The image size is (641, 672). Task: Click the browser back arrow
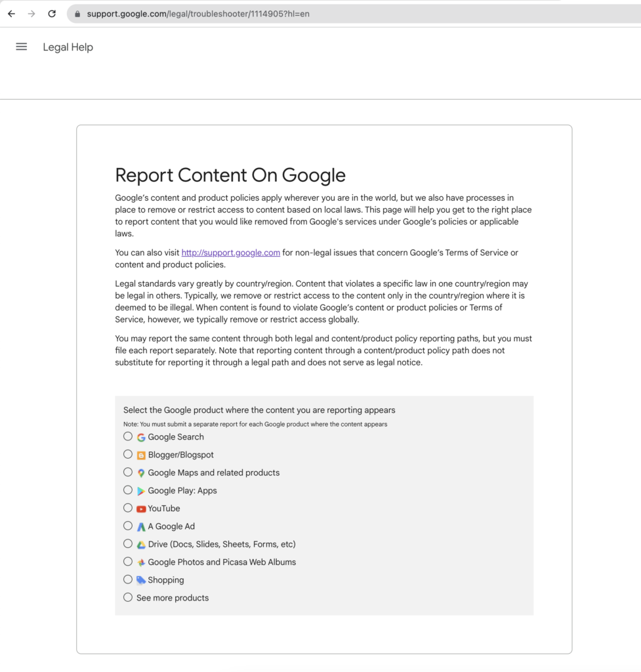(x=12, y=14)
